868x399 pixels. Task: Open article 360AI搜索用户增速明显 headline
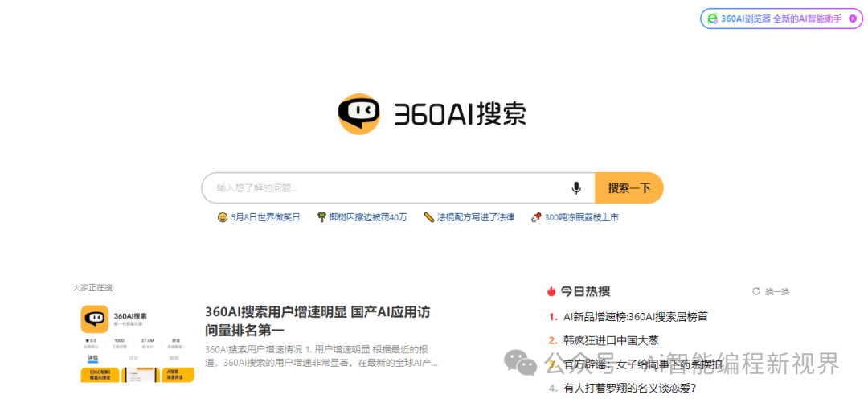[317, 321]
